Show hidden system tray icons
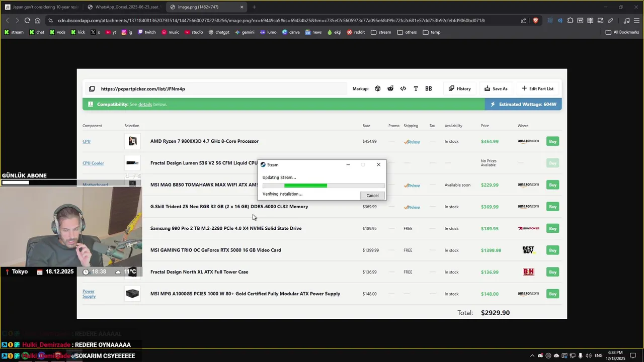 pyautogui.click(x=532, y=355)
